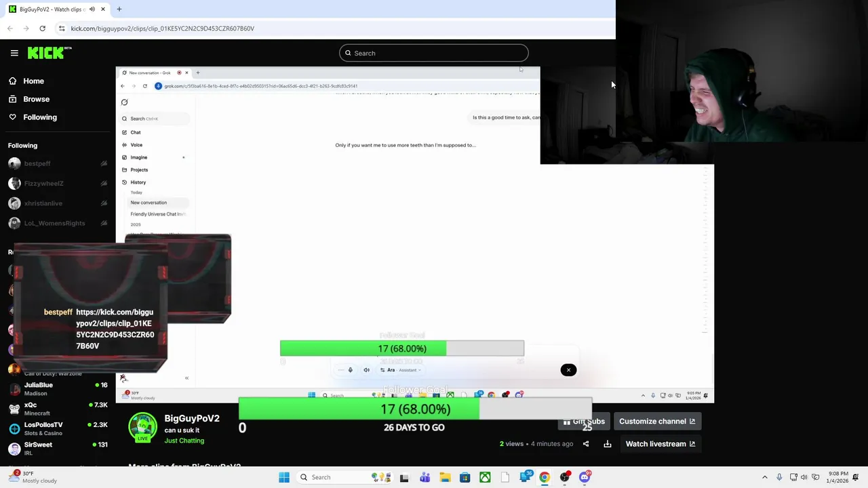Open SirSweet recommended channel
This screenshot has height=488, width=868.
tap(57, 448)
